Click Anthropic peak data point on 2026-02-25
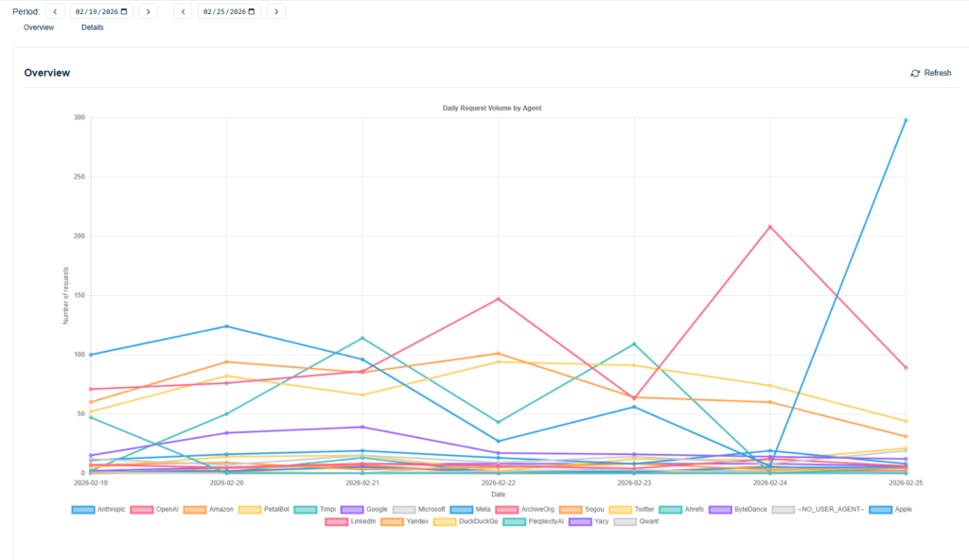This screenshot has width=969, height=560. (x=905, y=120)
